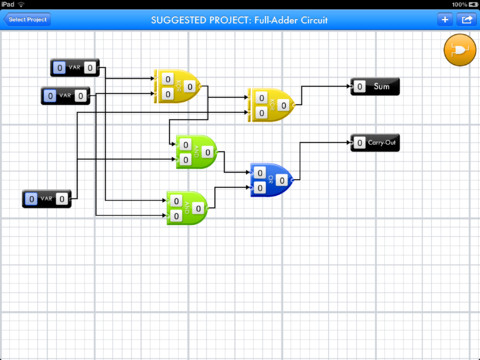Go back with Select Project button
This screenshot has width=480, height=360.
27,20
